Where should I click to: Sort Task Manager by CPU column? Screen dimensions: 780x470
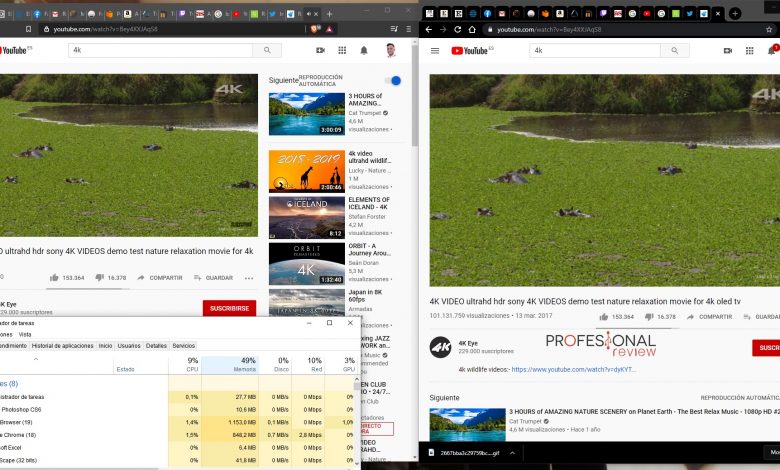pos(185,365)
